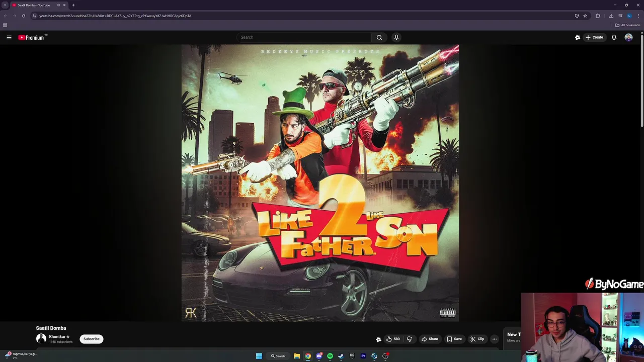Reload the page in Chrome
This screenshot has width=644, height=362.
[x=23, y=16]
